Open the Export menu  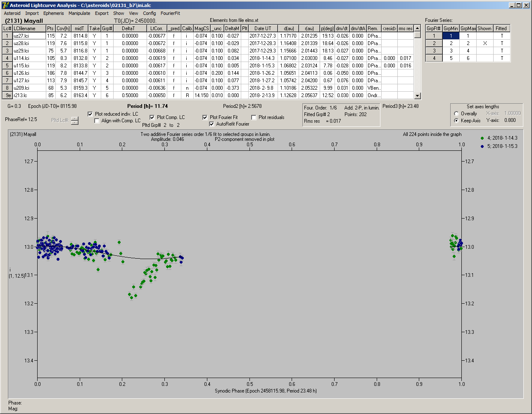(x=102, y=13)
